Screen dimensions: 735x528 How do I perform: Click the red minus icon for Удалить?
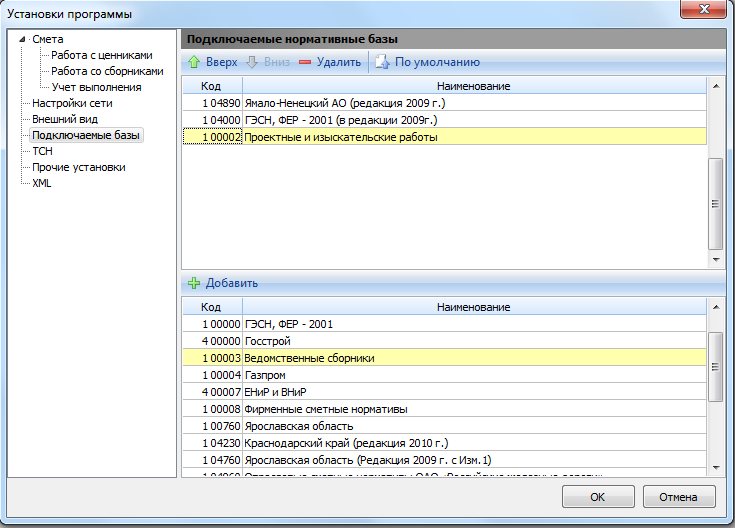point(305,62)
